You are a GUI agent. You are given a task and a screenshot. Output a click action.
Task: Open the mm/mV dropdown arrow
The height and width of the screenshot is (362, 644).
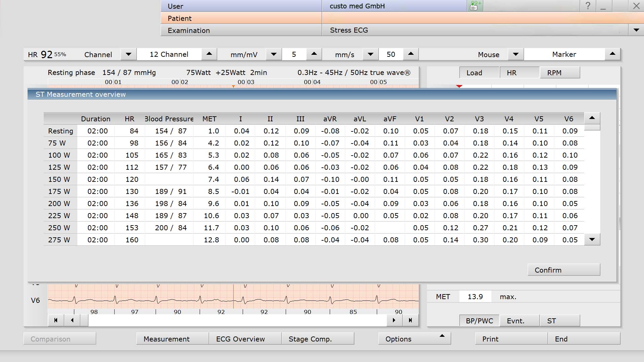274,54
